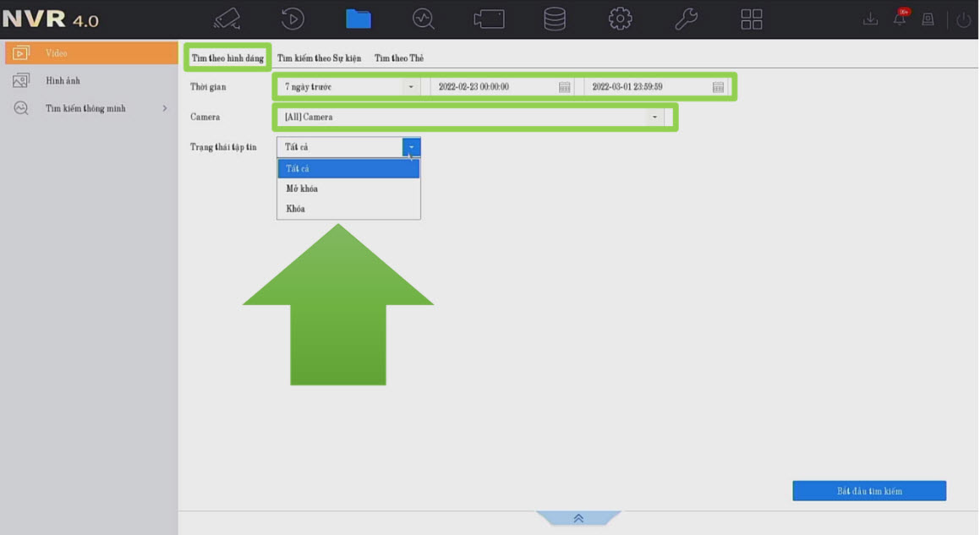This screenshot has height=535, width=980.
Task: Open the alarm notification bell
Action: tap(900, 19)
